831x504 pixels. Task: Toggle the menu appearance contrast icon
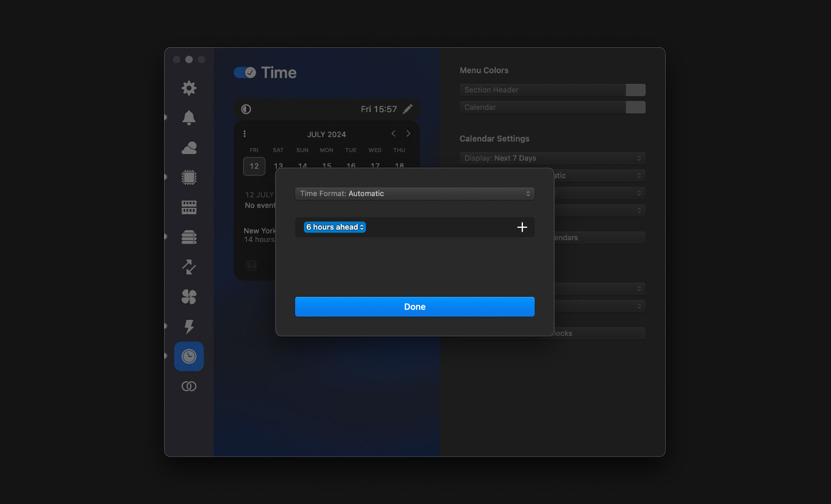pos(246,109)
